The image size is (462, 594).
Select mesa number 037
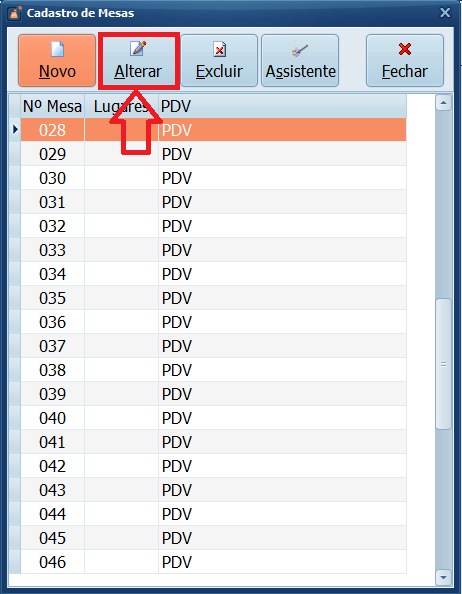pyautogui.click(x=52, y=346)
